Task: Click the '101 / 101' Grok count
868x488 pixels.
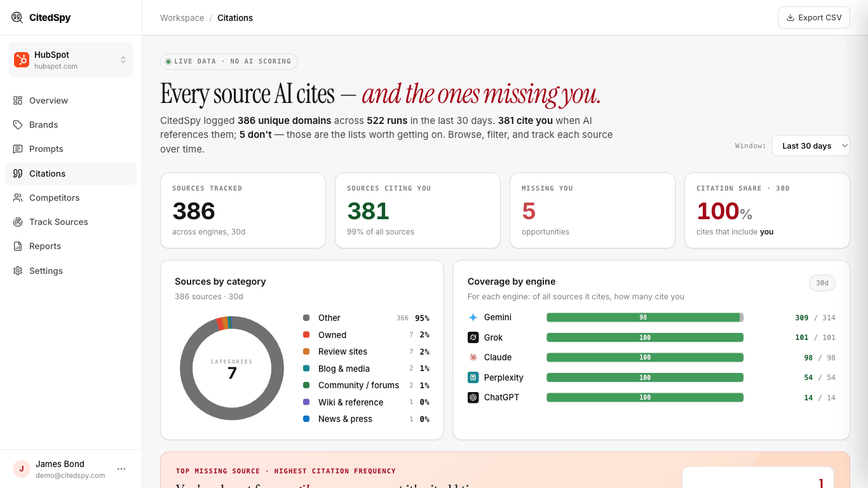Action: tap(815, 337)
